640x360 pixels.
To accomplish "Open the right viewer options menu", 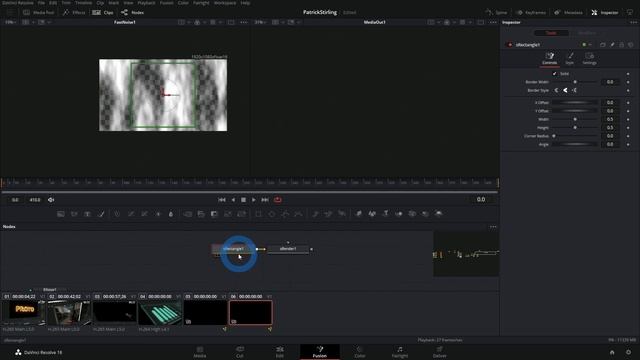I will pos(493,22).
